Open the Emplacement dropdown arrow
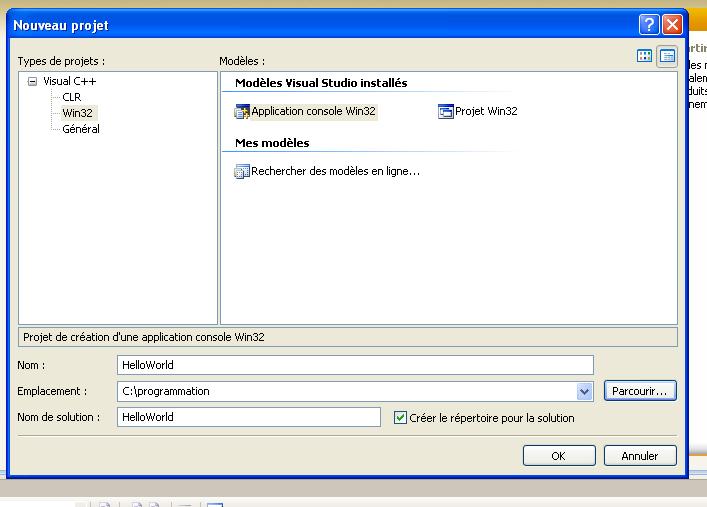Viewport: 707px width, 507px height. pos(585,392)
